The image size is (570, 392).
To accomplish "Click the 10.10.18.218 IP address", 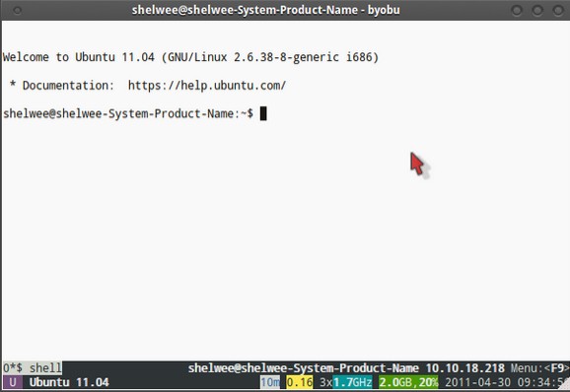I will click(464, 368).
